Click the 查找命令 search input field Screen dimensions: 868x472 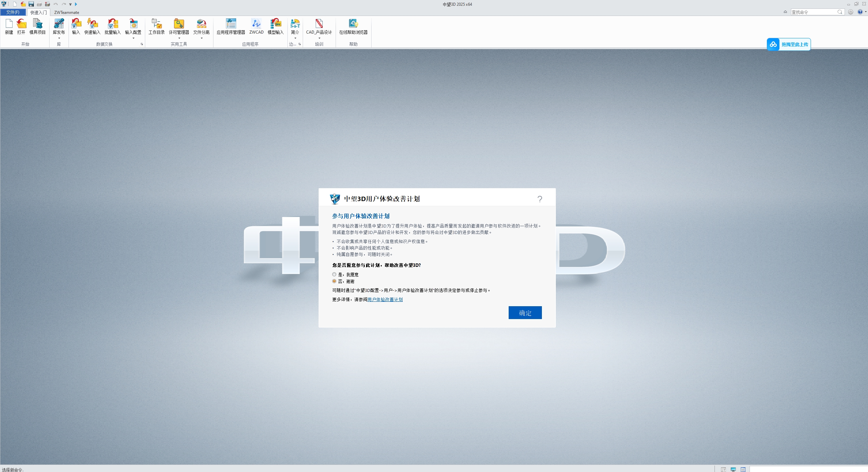(813, 12)
